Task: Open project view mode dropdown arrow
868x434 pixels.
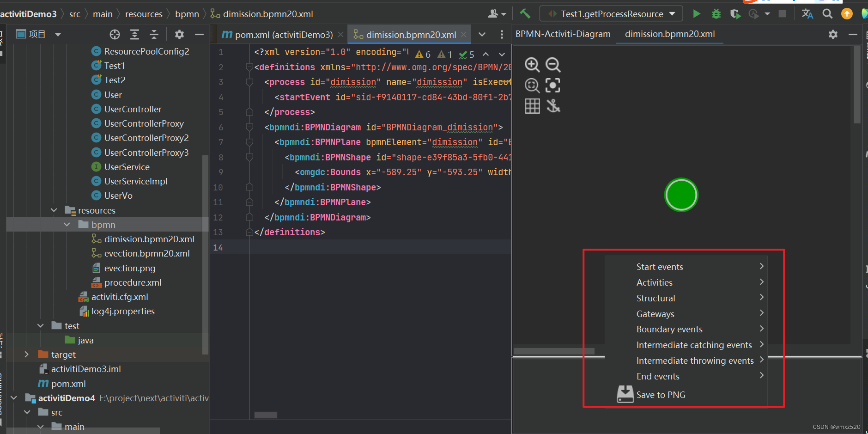Action: pos(58,35)
